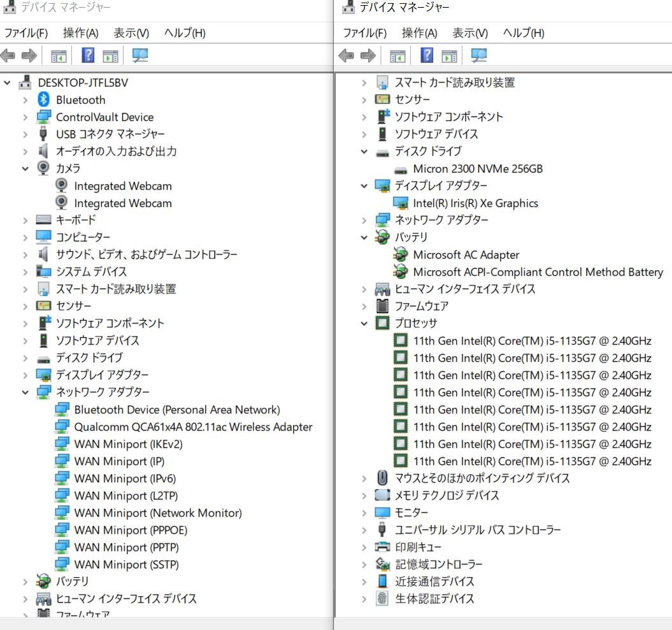Select メモリ テクノロジ デバイス entry

[447, 495]
